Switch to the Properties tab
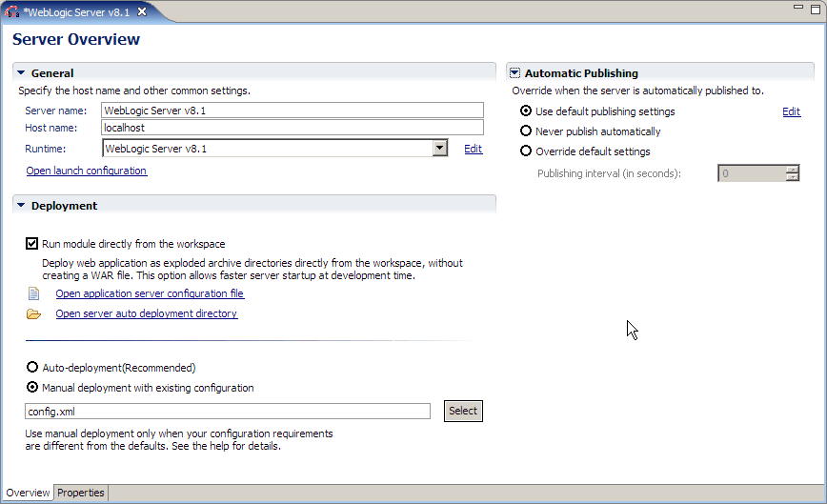This screenshot has height=504, width=827. (81, 493)
